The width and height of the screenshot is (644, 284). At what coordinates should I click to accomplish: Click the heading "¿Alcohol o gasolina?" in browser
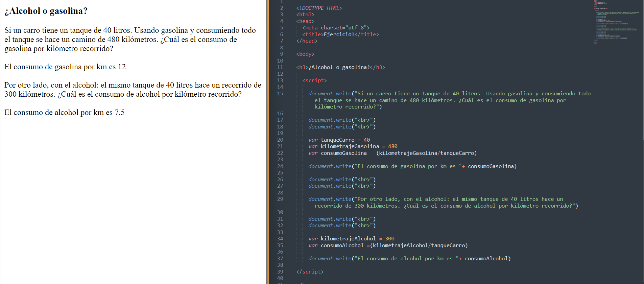(46, 11)
